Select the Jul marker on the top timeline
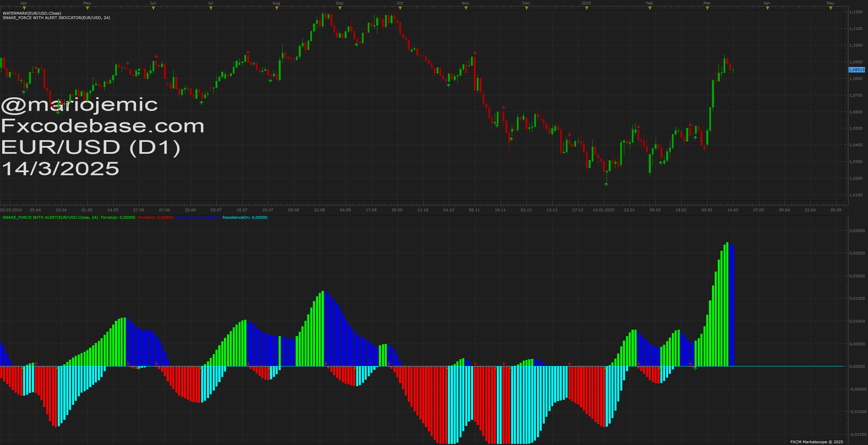The height and width of the screenshot is (445, 868). pyautogui.click(x=211, y=8)
